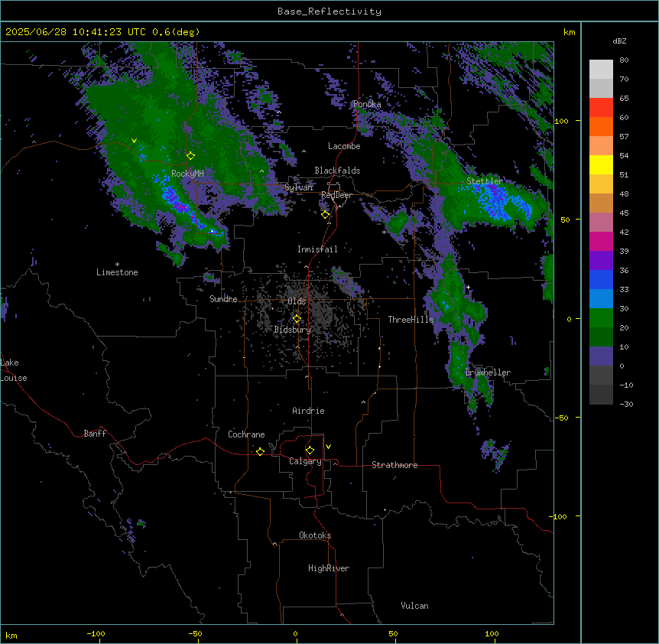
Task: Click the Calgary city label
Action: (305, 461)
